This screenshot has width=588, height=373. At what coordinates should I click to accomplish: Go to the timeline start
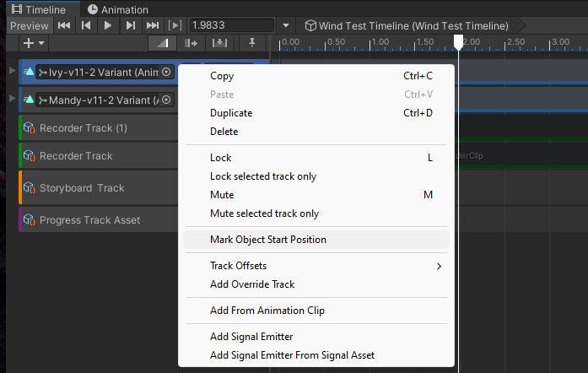click(64, 26)
